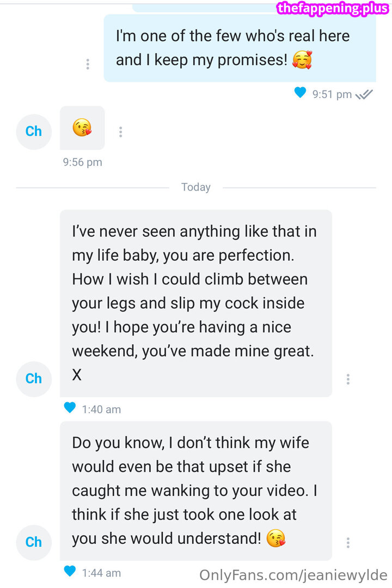Click the 9:56 pm timestamp
The height and width of the screenshot is (588, 392).
(83, 162)
